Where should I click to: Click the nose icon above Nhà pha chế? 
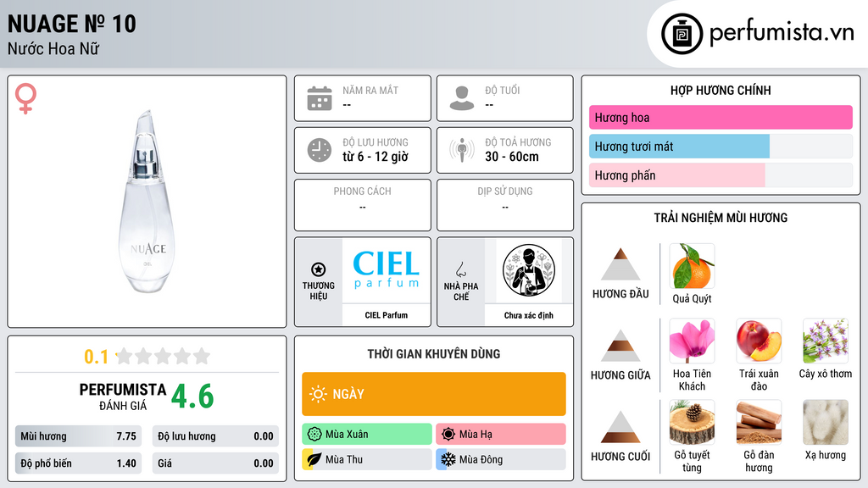click(x=461, y=269)
